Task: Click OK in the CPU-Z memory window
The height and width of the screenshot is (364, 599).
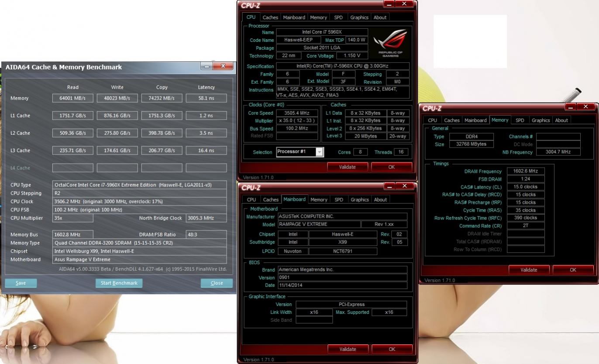Action: 573,270
